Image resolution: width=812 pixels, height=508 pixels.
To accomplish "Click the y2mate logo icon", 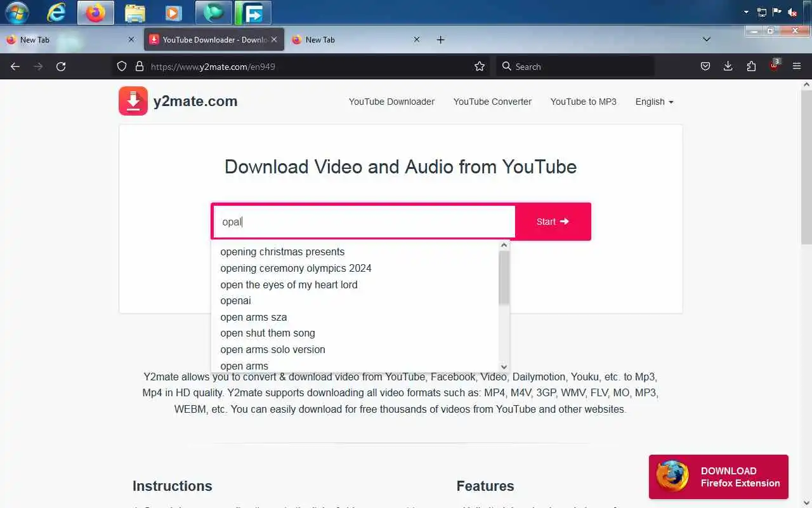I will coord(133,101).
